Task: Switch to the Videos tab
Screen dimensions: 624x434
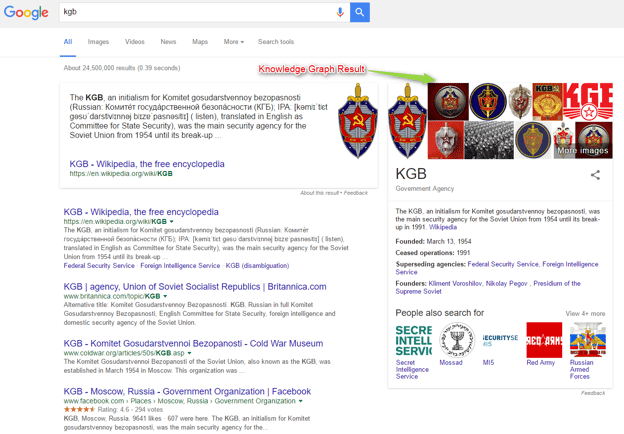Action: click(x=135, y=42)
